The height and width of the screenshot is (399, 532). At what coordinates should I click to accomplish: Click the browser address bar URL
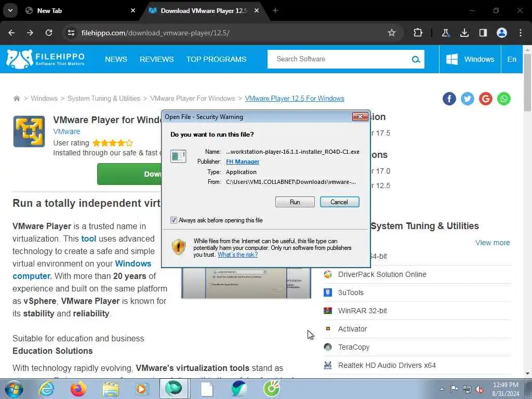(x=155, y=33)
